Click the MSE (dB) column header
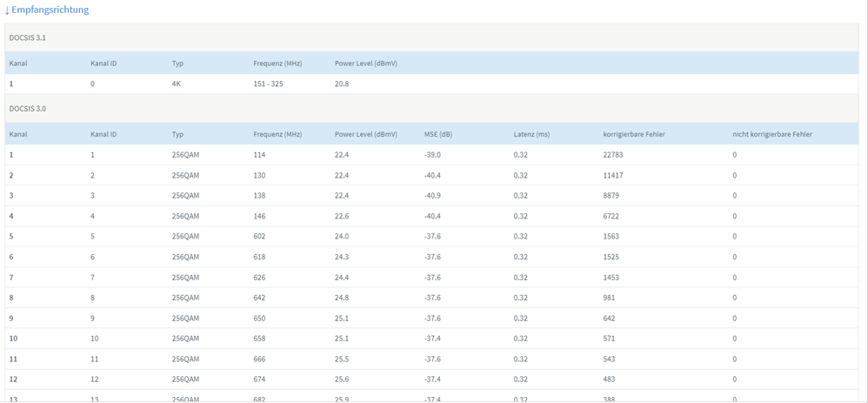This screenshot has width=868, height=403. point(438,135)
